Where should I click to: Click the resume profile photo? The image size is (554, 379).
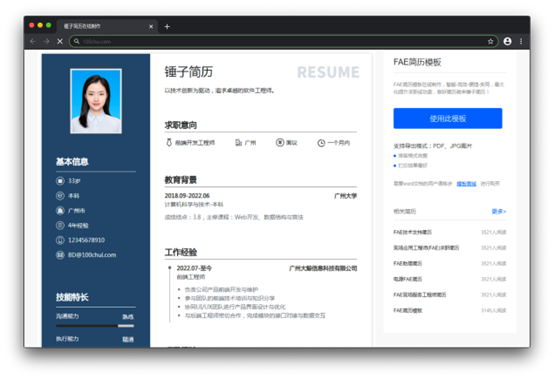click(x=96, y=101)
